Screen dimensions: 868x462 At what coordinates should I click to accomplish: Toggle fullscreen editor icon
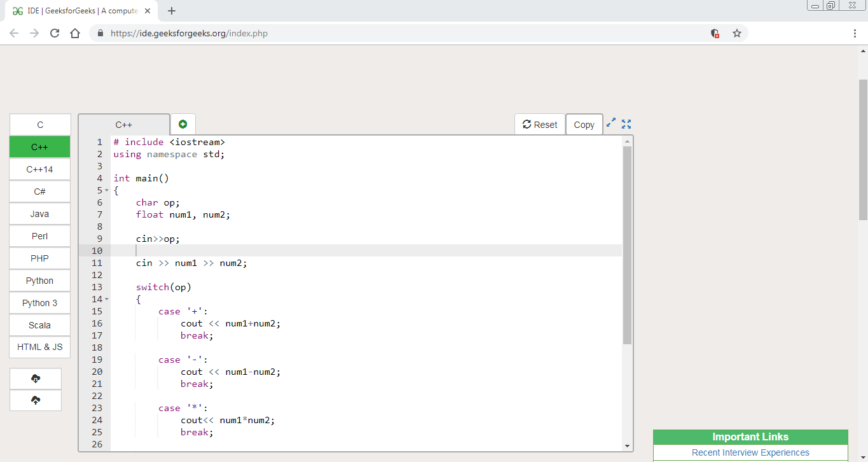(626, 124)
